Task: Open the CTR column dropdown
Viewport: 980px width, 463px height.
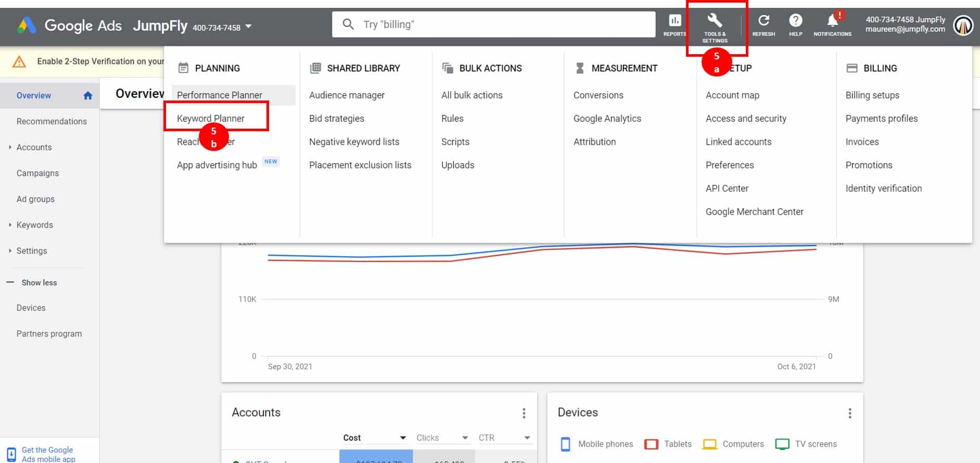Action: pos(527,438)
